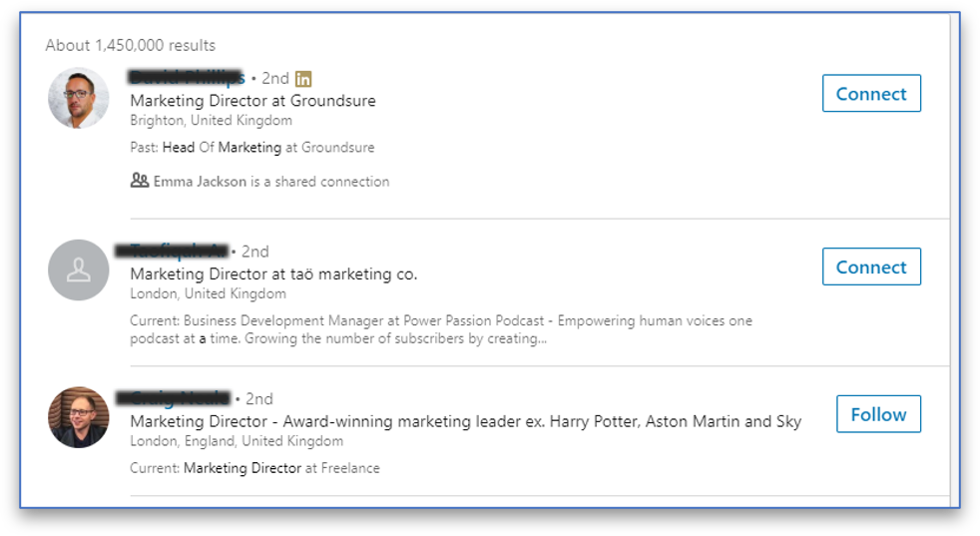
Task: Click the "Marketing Director at Groundsure" headline
Action: point(252,101)
